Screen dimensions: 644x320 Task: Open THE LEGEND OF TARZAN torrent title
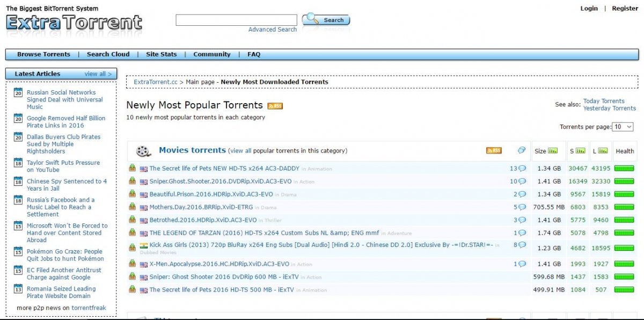click(x=264, y=233)
